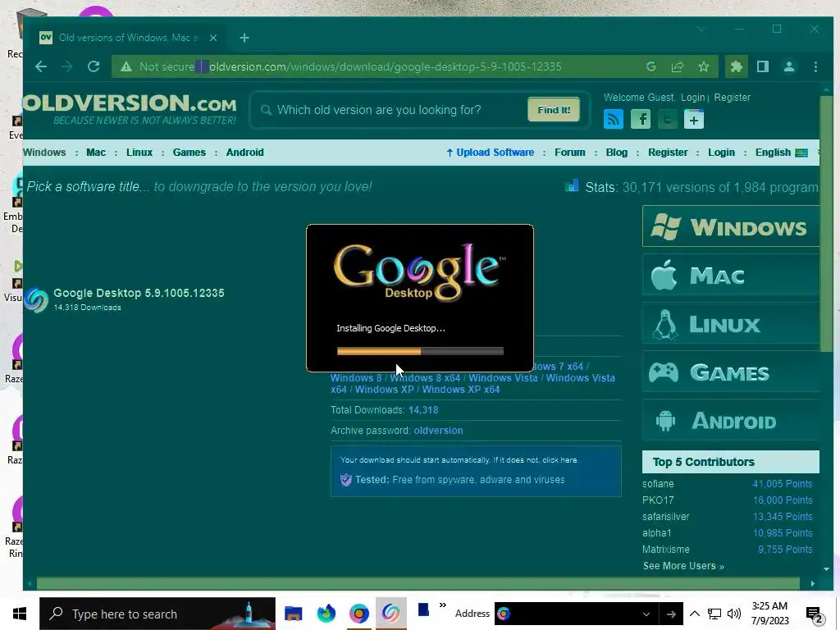This screenshot has width=840, height=630.
Task: Open the volume control in tray
Action: click(734, 614)
